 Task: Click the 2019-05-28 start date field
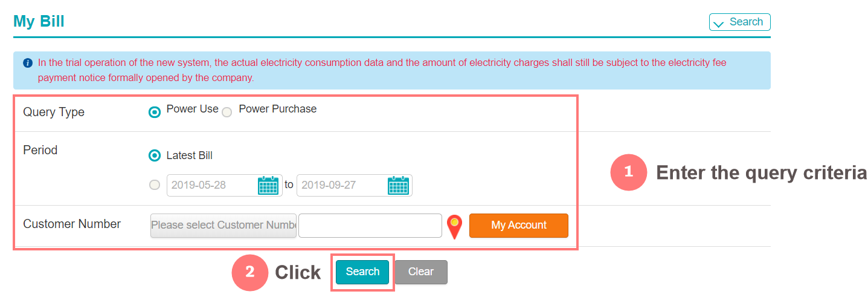211,185
